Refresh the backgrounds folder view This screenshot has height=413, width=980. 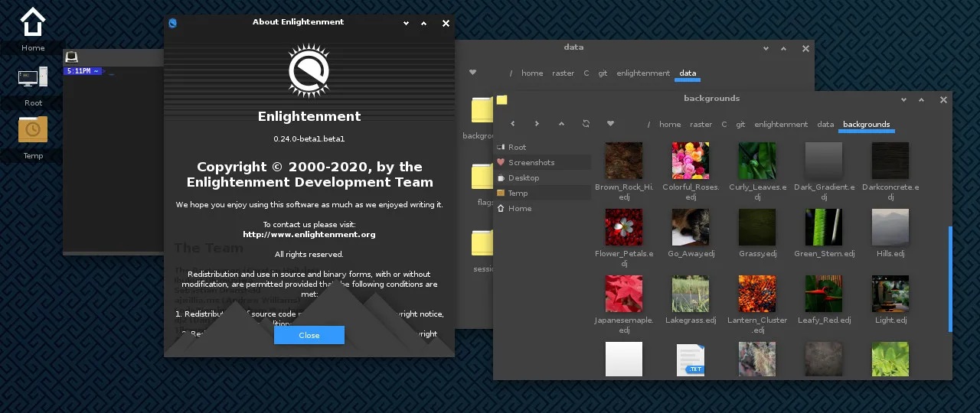(586, 124)
